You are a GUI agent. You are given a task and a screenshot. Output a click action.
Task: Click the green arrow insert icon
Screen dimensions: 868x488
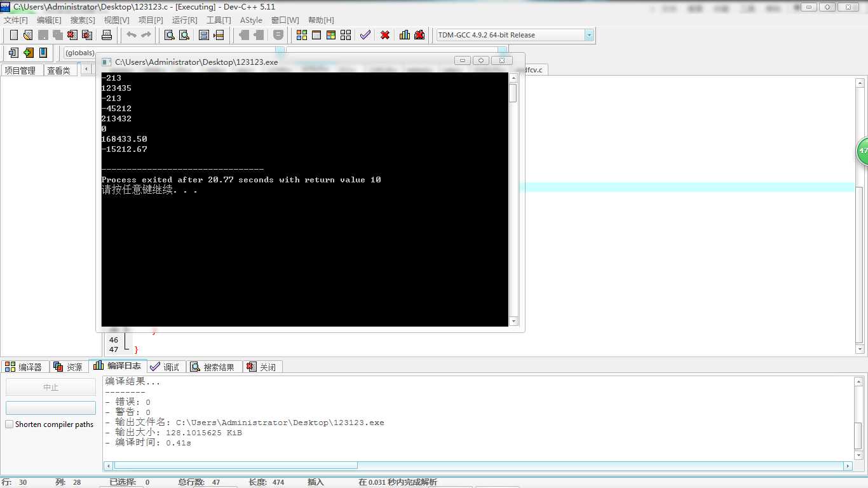click(28, 53)
